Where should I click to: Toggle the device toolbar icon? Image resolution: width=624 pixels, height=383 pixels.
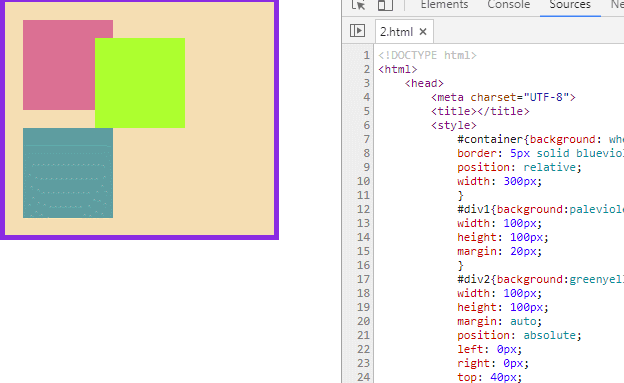[385, 5]
